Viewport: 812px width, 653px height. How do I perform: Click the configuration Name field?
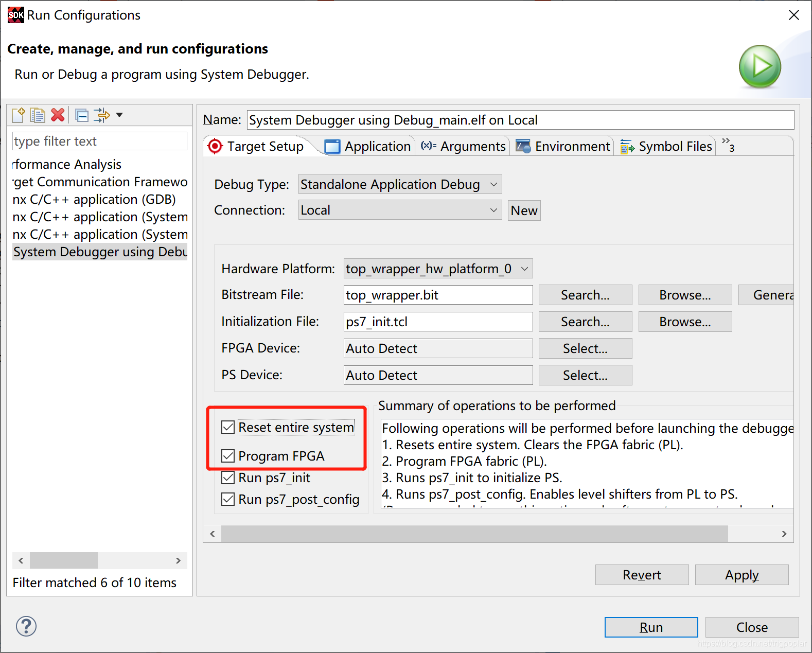(520, 120)
